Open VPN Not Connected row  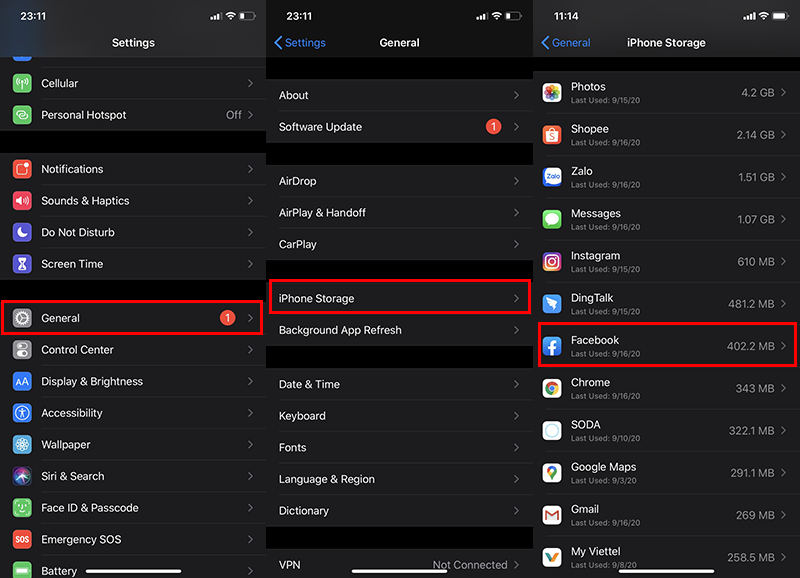click(x=398, y=565)
